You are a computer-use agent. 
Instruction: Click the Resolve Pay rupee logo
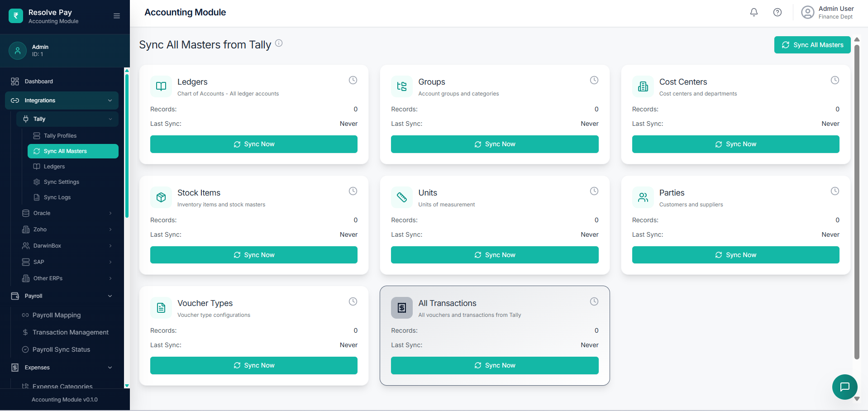(16, 16)
